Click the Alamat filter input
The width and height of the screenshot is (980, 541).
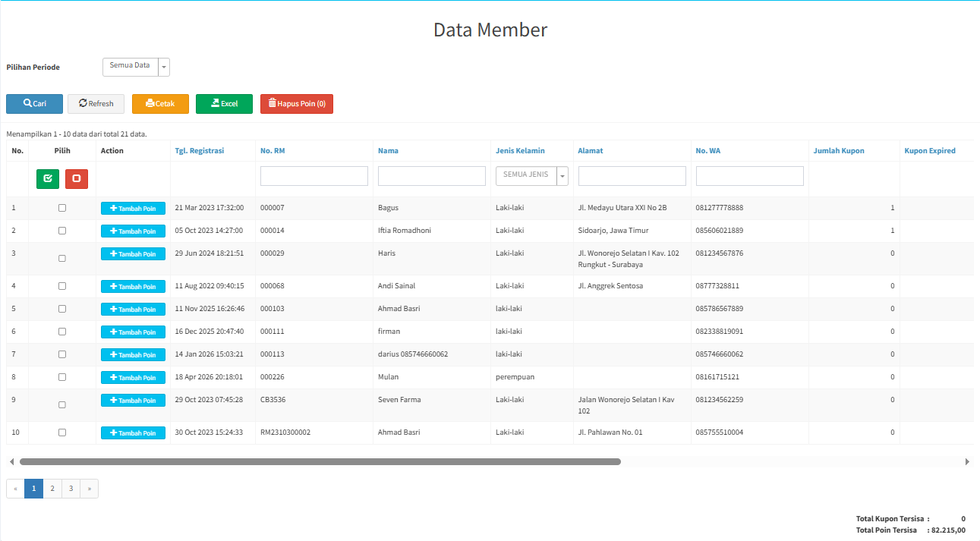pos(632,176)
